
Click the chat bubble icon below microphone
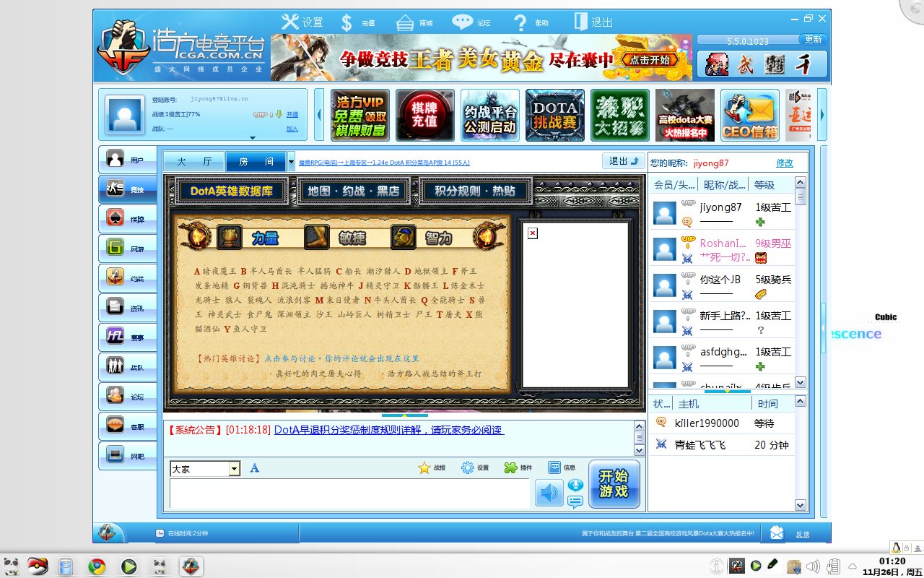click(575, 501)
